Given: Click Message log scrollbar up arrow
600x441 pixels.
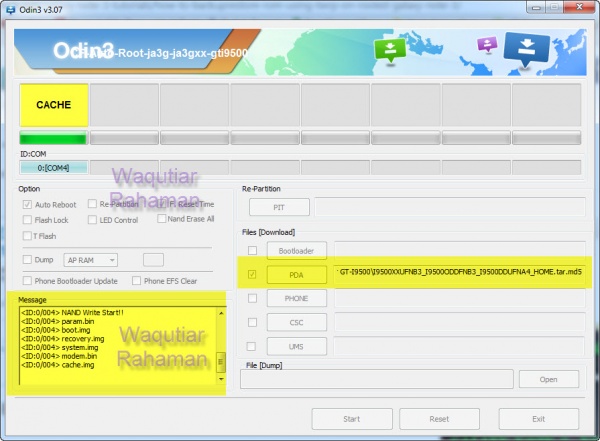Looking at the screenshot, I should click(x=221, y=313).
